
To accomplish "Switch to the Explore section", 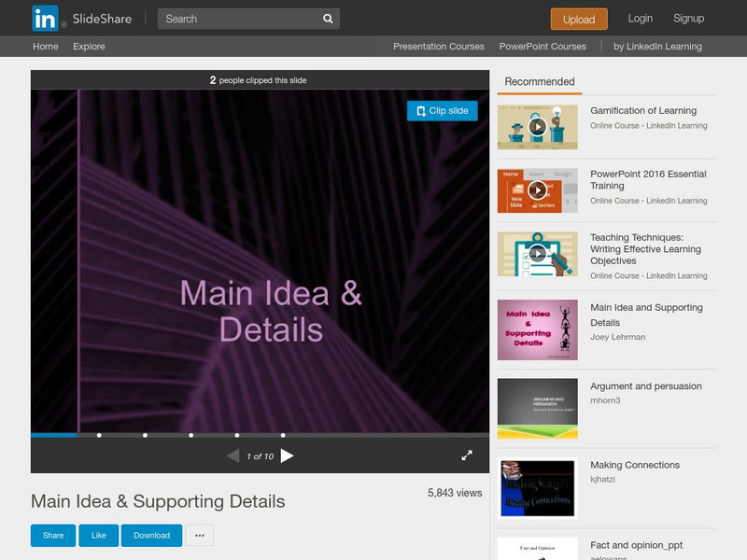I will (89, 46).
